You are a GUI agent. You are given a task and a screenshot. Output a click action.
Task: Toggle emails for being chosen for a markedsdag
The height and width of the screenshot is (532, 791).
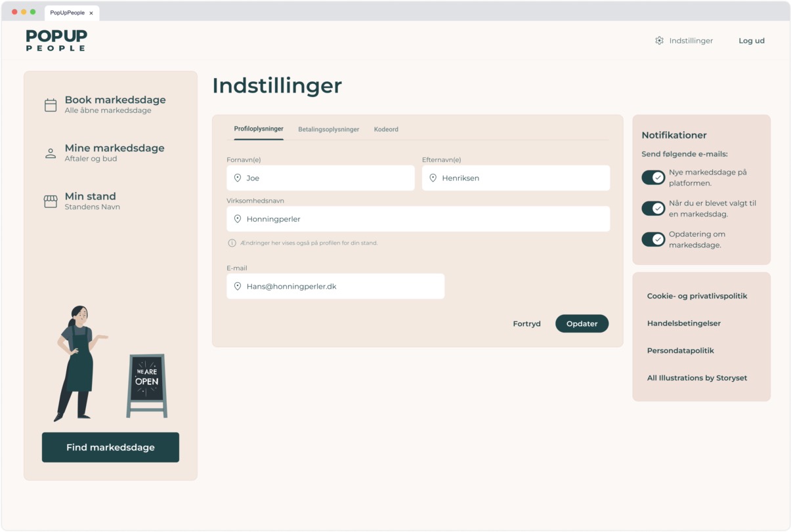coord(653,209)
